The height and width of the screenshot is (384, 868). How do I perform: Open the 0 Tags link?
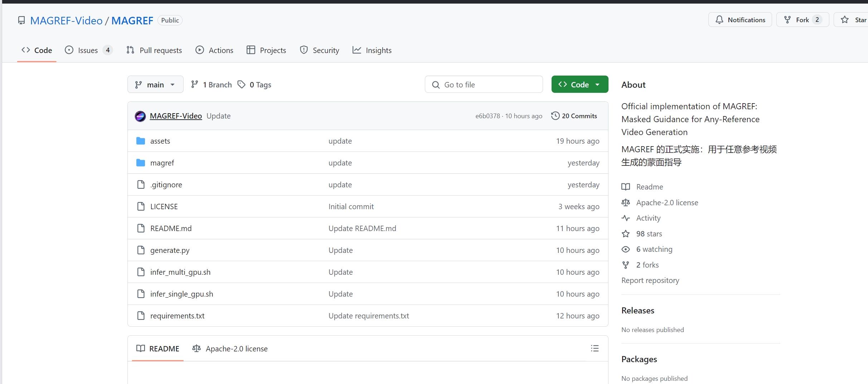(254, 85)
